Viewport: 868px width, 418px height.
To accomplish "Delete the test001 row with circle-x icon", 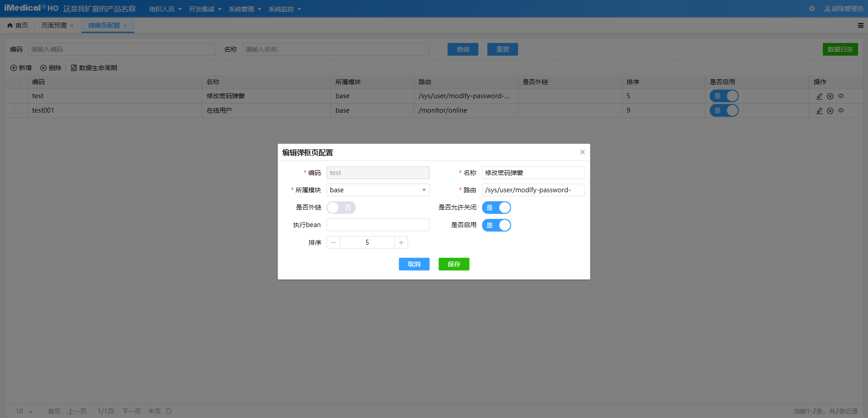I will (830, 111).
